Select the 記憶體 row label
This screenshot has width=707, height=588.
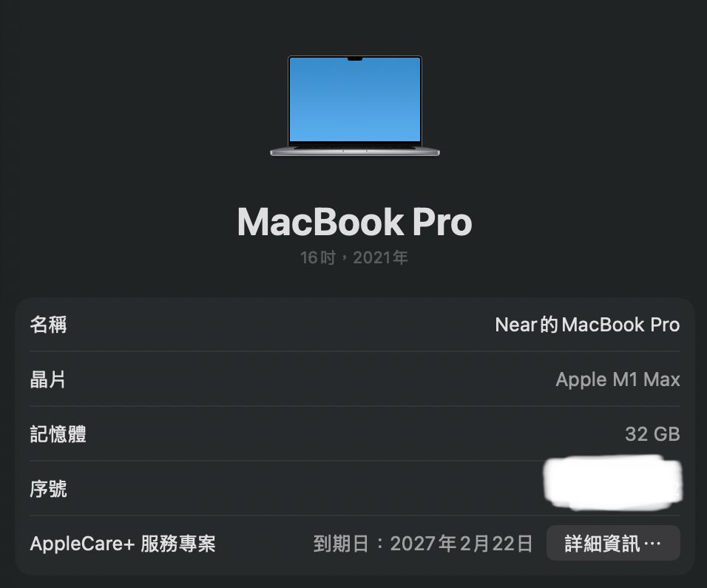click(x=58, y=434)
